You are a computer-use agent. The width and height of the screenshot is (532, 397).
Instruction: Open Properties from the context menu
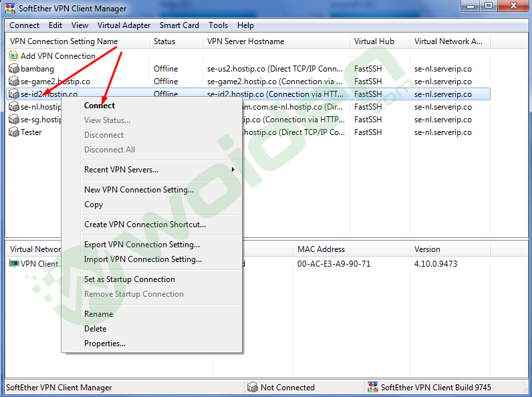click(x=105, y=344)
